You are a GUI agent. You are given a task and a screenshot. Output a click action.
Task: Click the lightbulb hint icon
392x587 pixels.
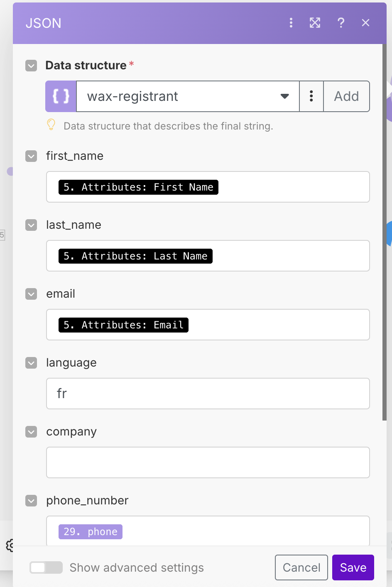click(51, 125)
